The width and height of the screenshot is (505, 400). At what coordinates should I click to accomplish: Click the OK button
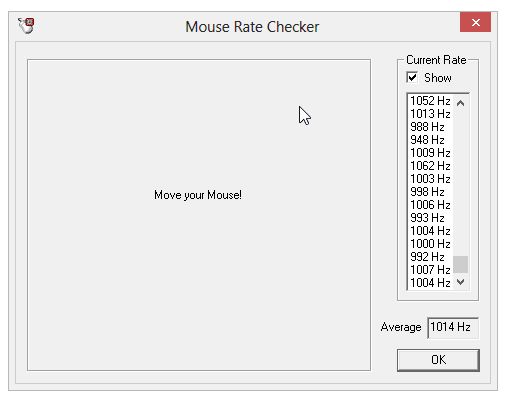click(438, 360)
